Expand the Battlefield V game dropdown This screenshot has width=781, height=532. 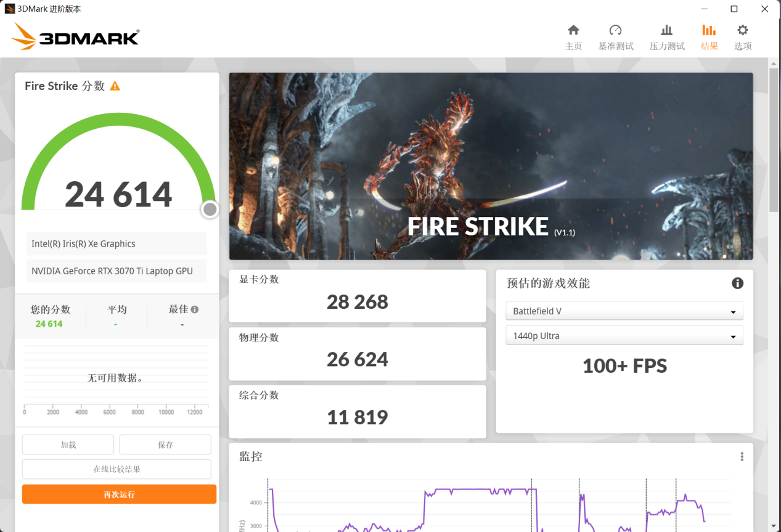[x=624, y=311]
